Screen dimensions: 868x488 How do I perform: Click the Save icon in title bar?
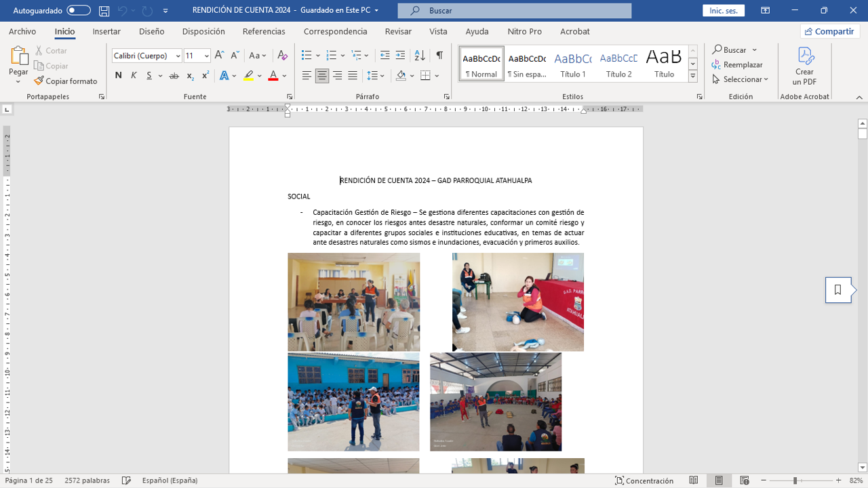[104, 11]
